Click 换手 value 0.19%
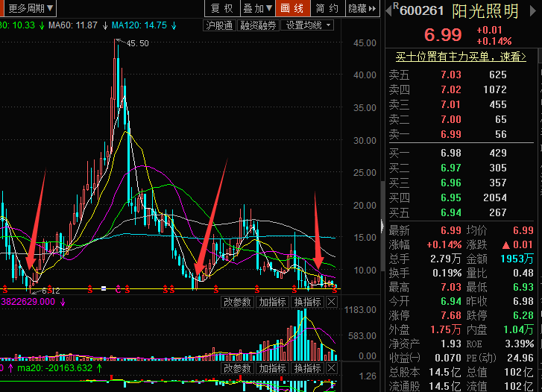 [447, 273]
